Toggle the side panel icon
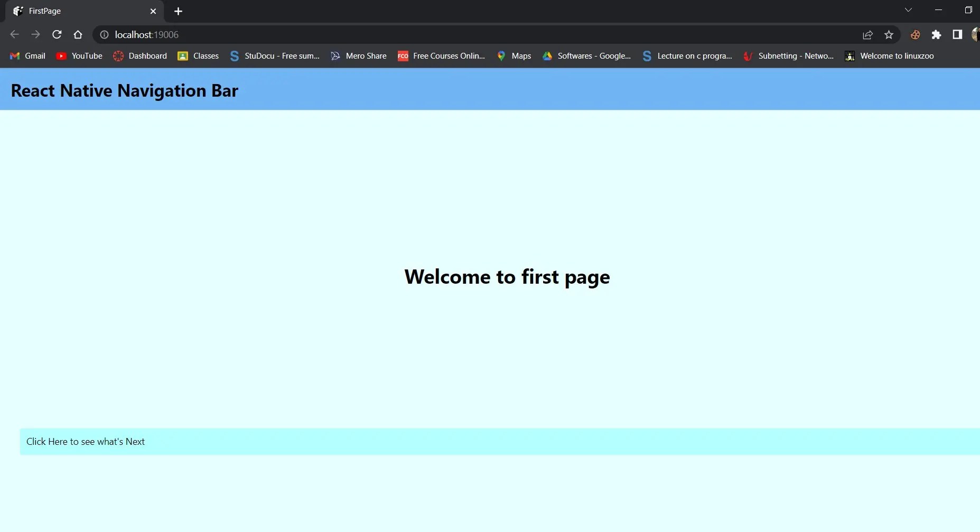The image size is (980, 532). coord(957,34)
